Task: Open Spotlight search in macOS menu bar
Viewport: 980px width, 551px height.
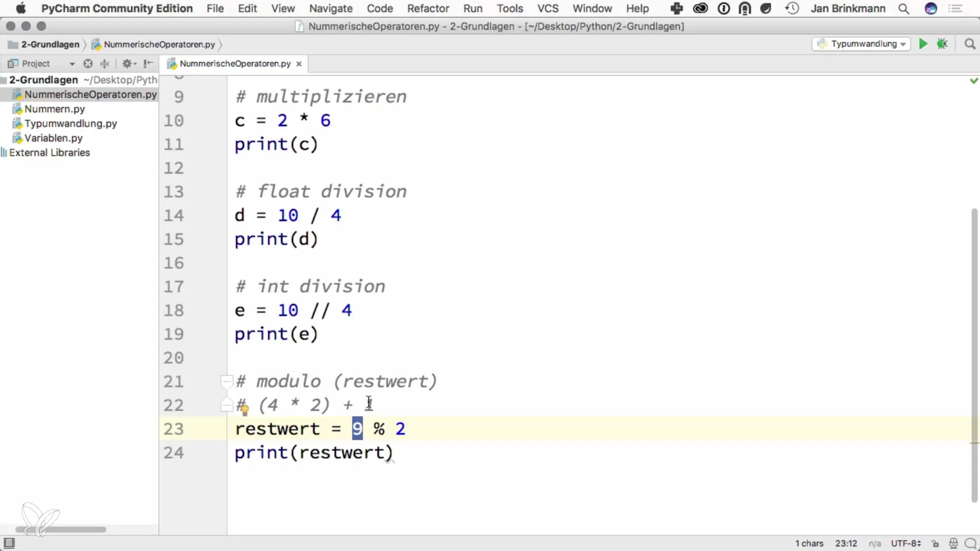Action: click(x=904, y=8)
